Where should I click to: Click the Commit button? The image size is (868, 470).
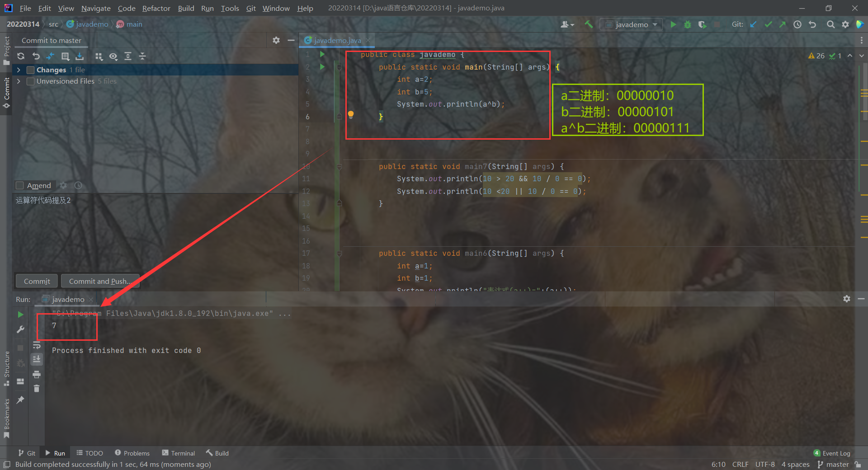click(37, 281)
